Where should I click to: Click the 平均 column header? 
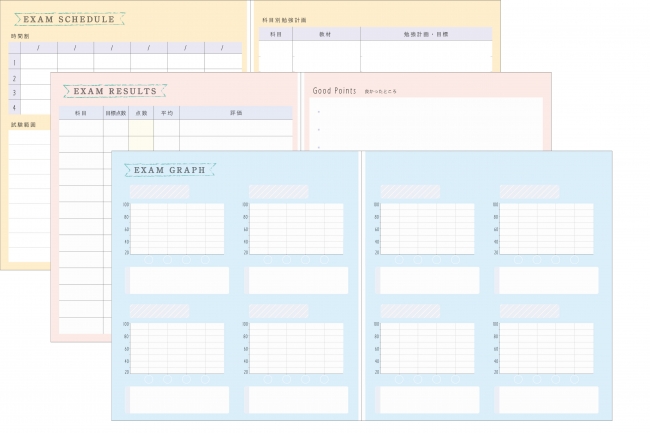point(165,114)
